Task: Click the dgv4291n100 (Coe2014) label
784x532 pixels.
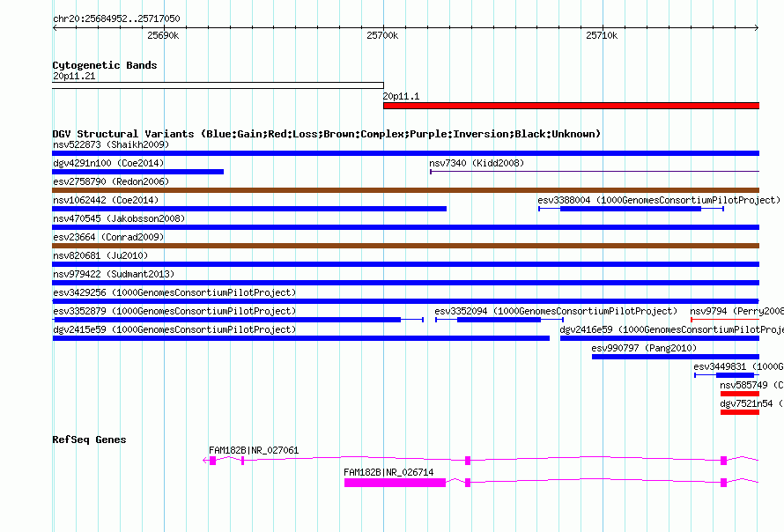Action: pyautogui.click(x=108, y=163)
